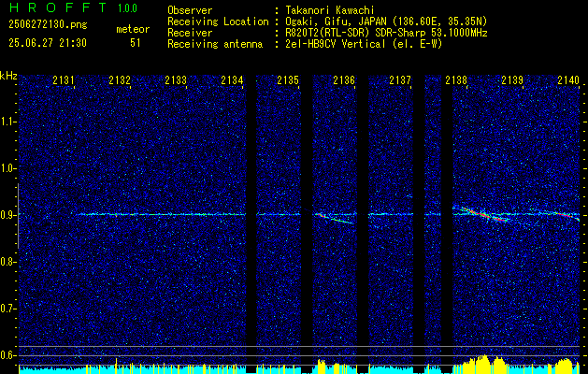The width and height of the screenshot is (588, 374).
Task: Click the 2139 time marker
Action: [x=512, y=79]
